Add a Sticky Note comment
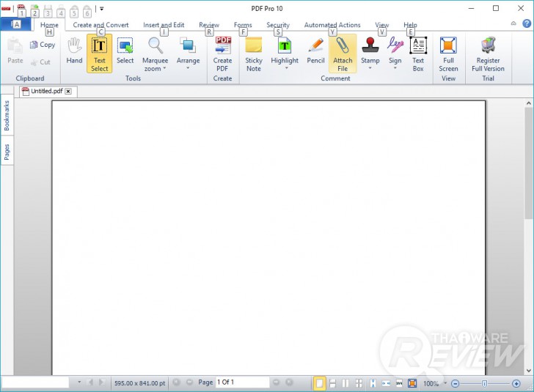The height and width of the screenshot is (392, 534). 254,54
